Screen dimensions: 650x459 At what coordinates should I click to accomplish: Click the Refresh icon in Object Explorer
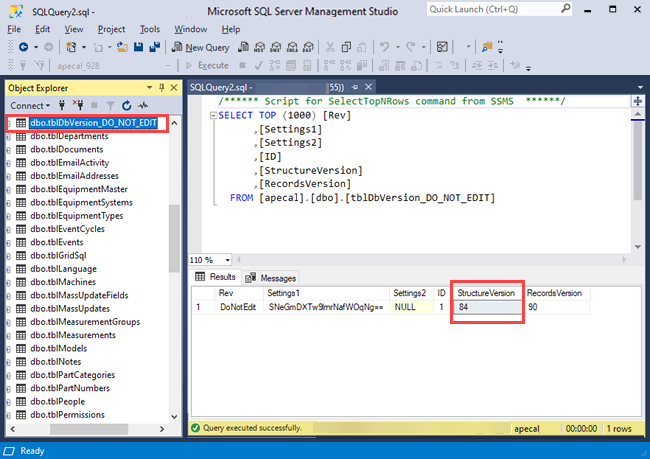tap(126, 105)
